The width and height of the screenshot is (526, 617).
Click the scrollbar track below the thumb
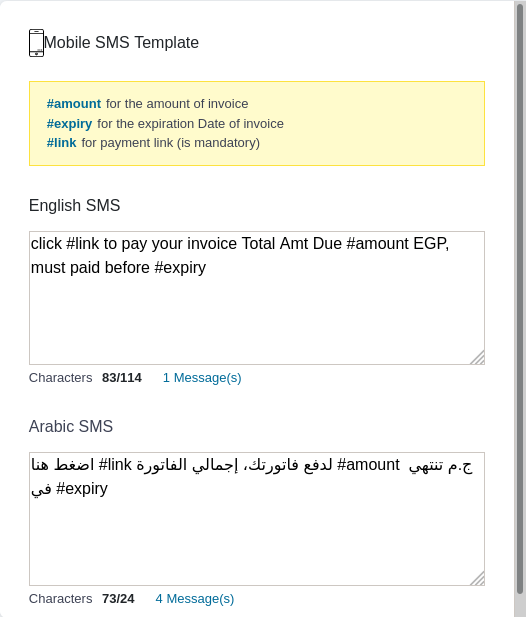[520, 606]
